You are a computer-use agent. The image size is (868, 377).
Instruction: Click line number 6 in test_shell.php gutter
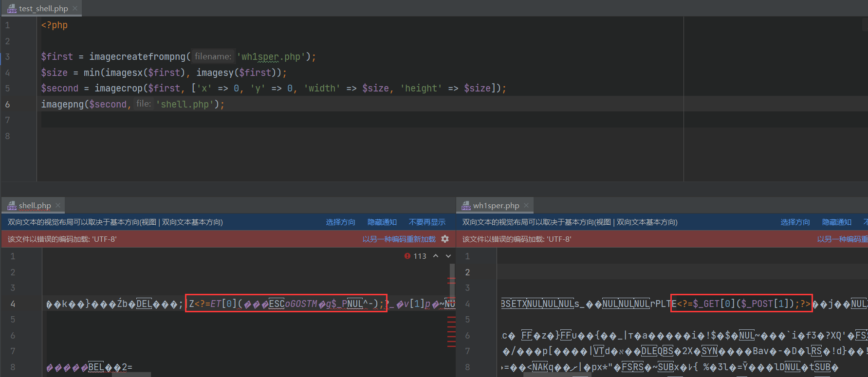(7, 104)
